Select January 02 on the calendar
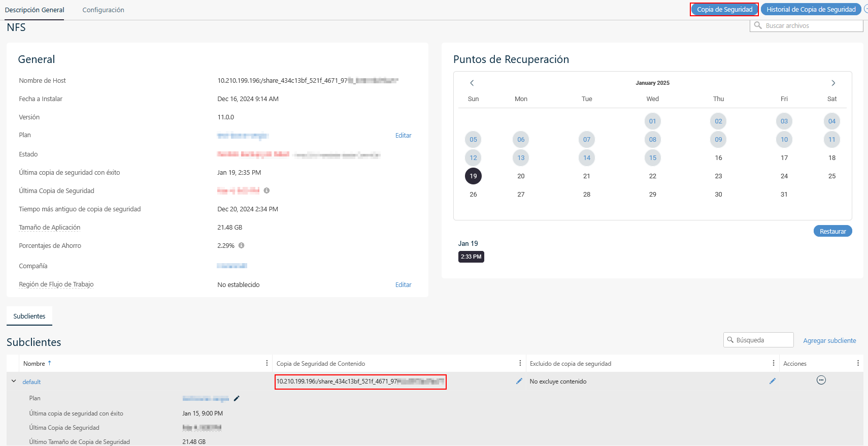The height and width of the screenshot is (446, 868). pos(718,121)
